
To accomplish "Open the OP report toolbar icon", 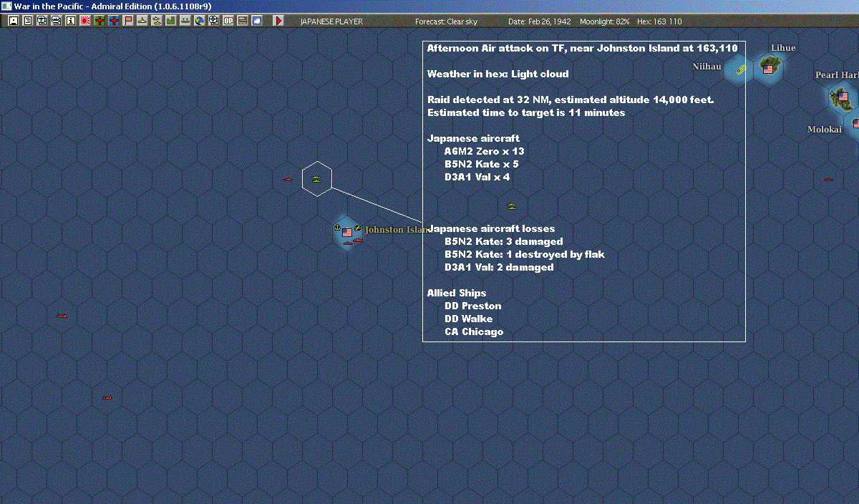I will point(228,21).
